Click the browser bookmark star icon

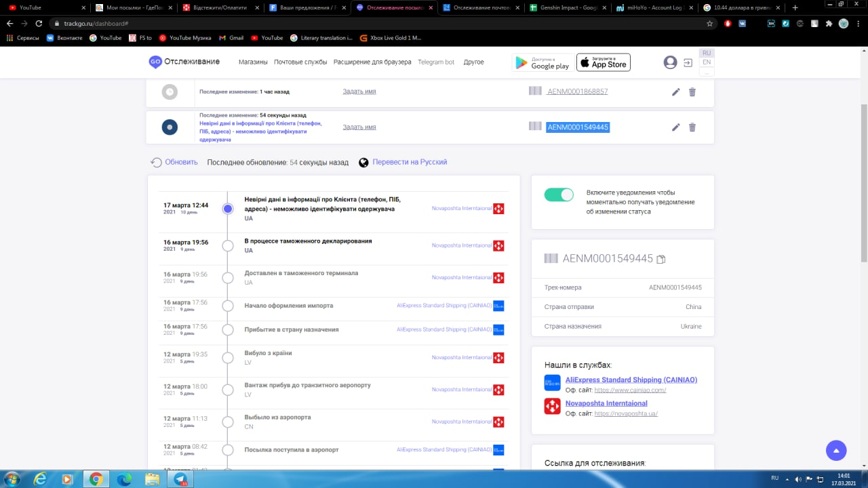709,23
